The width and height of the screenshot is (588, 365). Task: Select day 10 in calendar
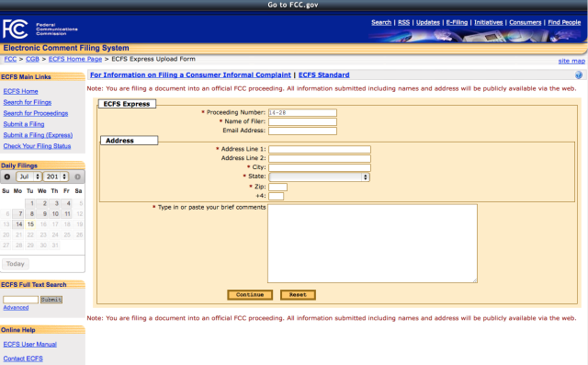point(55,213)
